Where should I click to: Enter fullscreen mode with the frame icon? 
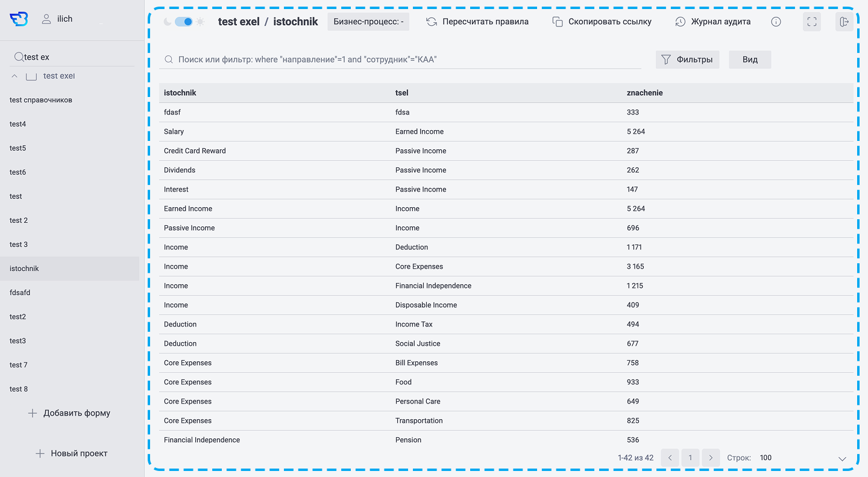tap(812, 22)
